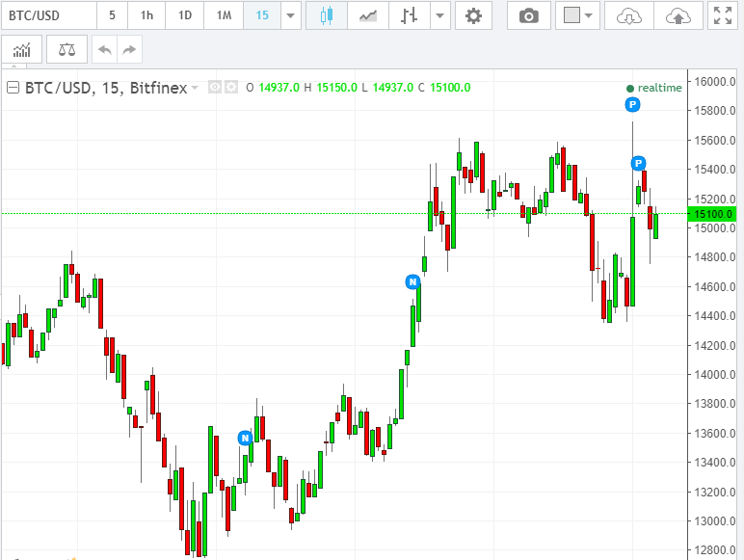Viewport: 744px width, 560px height.
Task: Switch to the area chart style
Action: [x=368, y=15]
